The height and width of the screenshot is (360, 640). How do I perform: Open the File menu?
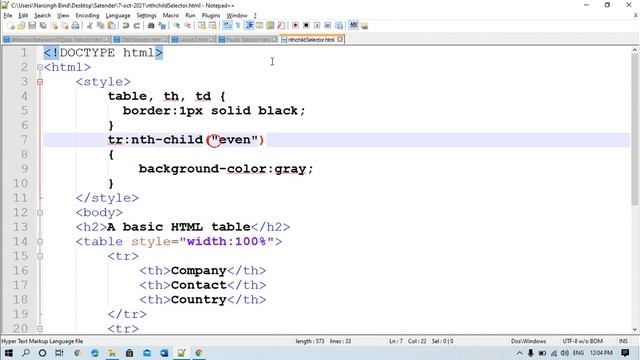pyautogui.click(x=8, y=16)
